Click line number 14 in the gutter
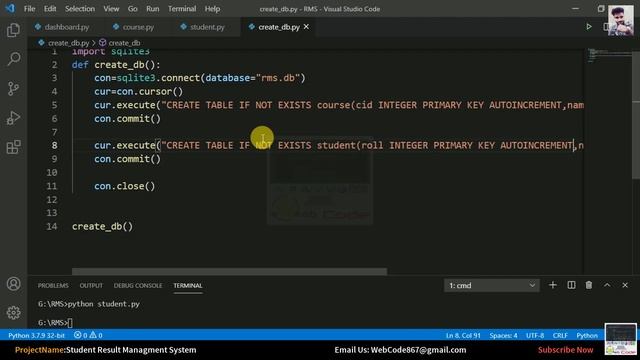 click(x=51, y=226)
